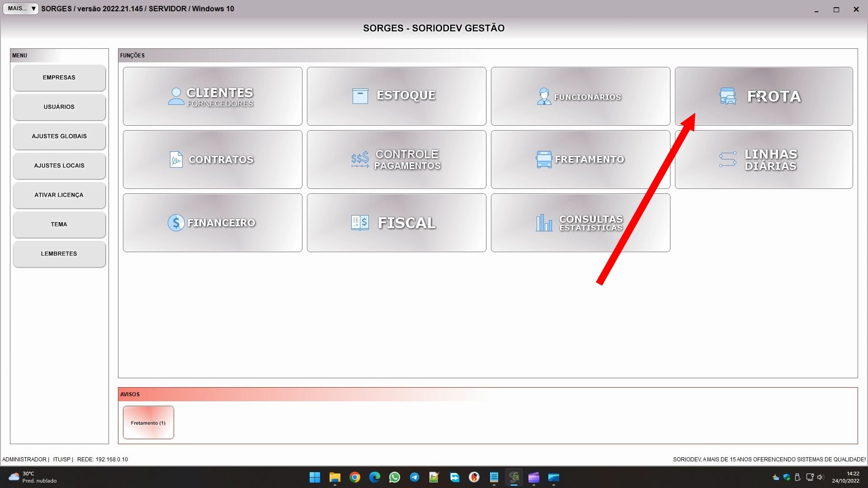Open the purple clapperboard taskbar app
Image resolution: width=868 pixels, height=488 pixels.
click(534, 477)
